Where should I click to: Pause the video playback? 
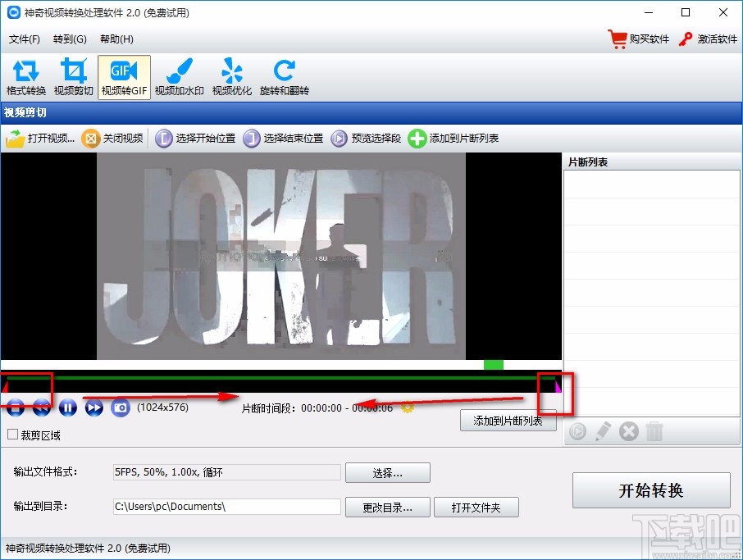pyautogui.click(x=68, y=407)
